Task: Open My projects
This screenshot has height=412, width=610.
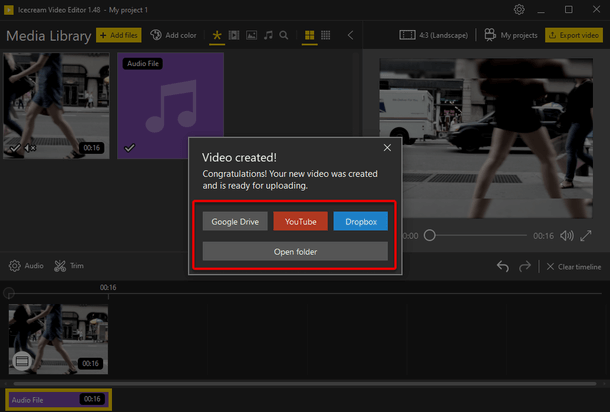Action: [511, 35]
